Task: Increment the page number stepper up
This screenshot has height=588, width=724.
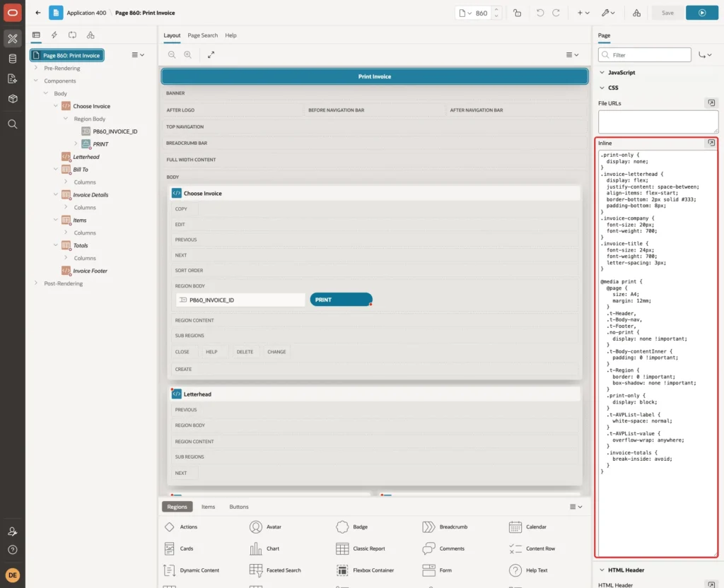Action: pyautogui.click(x=496, y=10)
